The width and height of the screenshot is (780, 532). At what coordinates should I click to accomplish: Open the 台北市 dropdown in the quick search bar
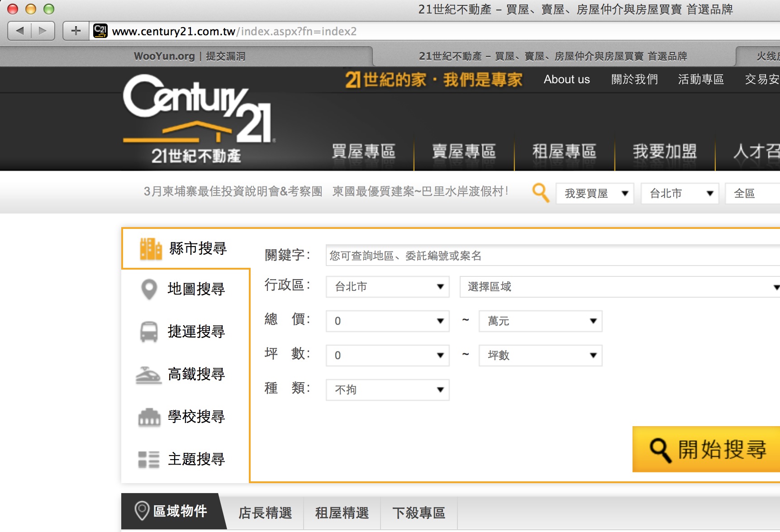(680, 193)
